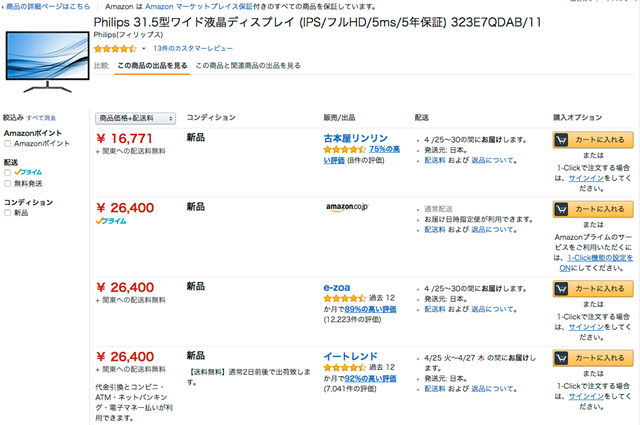Switch to この商品と関連商品の出品を見る tab
Image resolution: width=640 pixels, height=425 pixels.
tap(247, 65)
